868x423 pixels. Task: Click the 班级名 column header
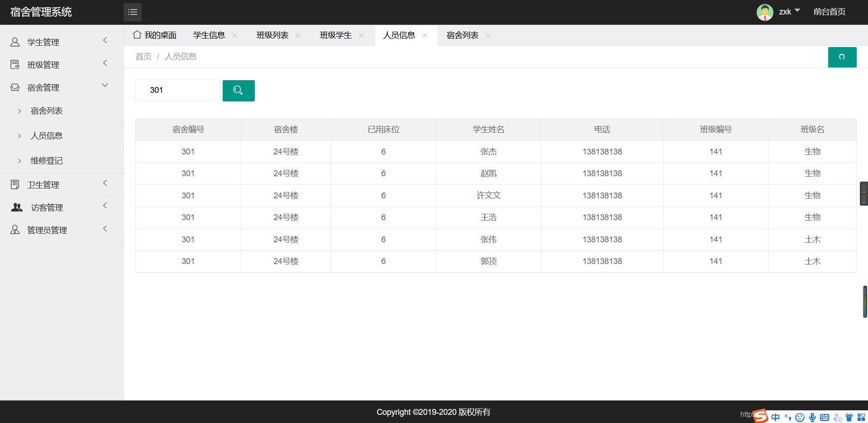(x=812, y=130)
